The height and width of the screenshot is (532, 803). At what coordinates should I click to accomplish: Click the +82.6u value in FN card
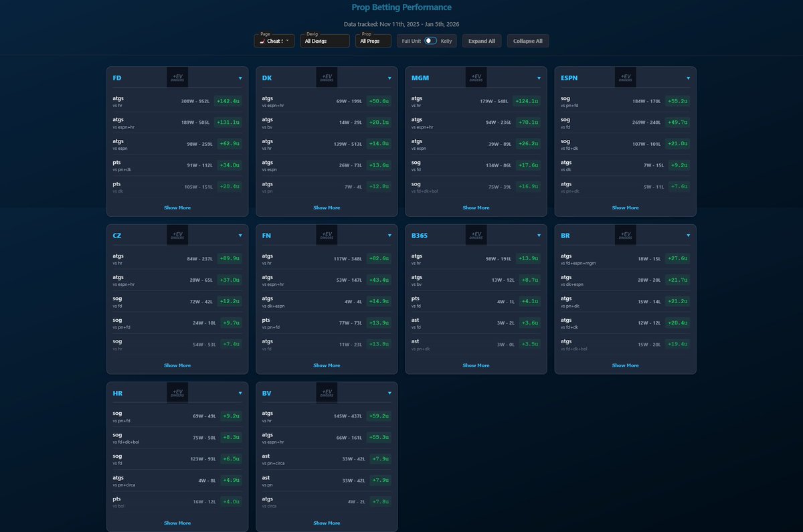pyautogui.click(x=379, y=259)
